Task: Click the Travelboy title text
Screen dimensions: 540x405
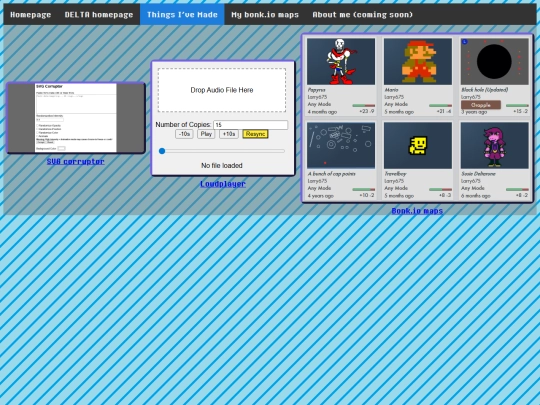Action: tap(395, 174)
